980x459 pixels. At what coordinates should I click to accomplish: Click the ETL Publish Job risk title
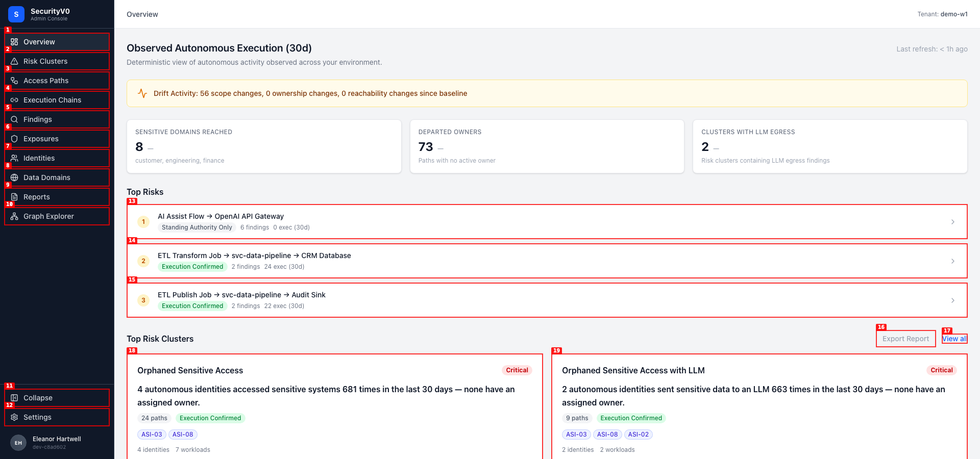pos(241,295)
